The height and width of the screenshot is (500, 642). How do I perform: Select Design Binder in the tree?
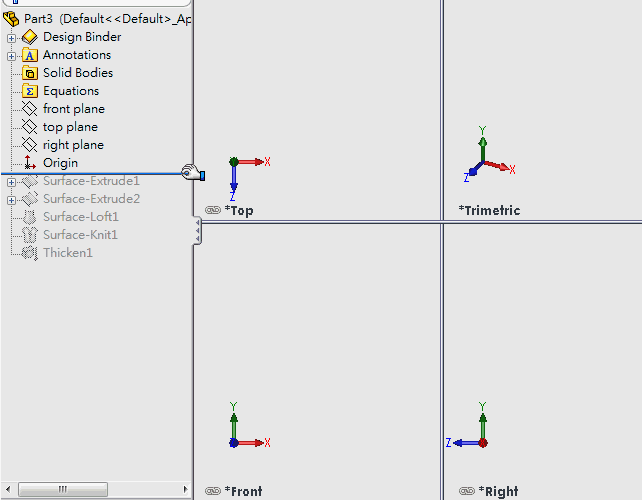coord(82,37)
